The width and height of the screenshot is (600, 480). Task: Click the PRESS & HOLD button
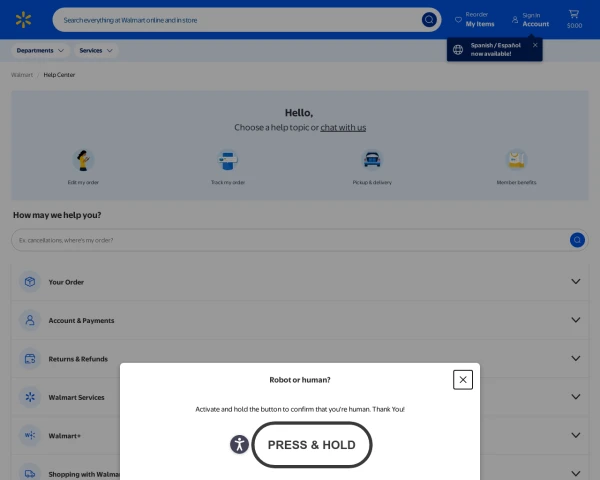tap(311, 445)
